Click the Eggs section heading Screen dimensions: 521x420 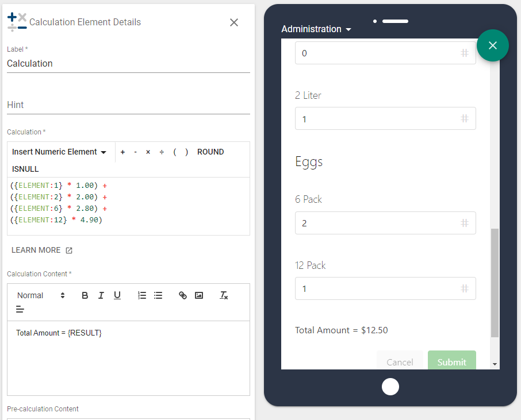(309, 163)
